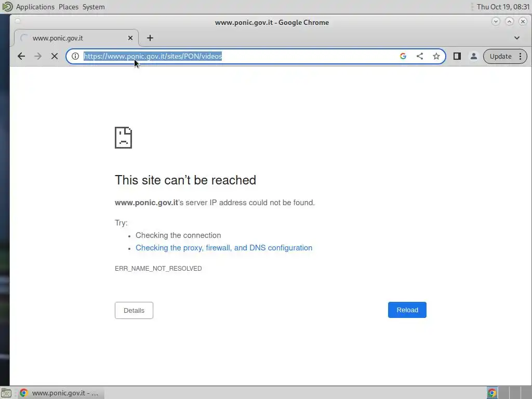Click the sad page error icon

(x=124, y=138)
